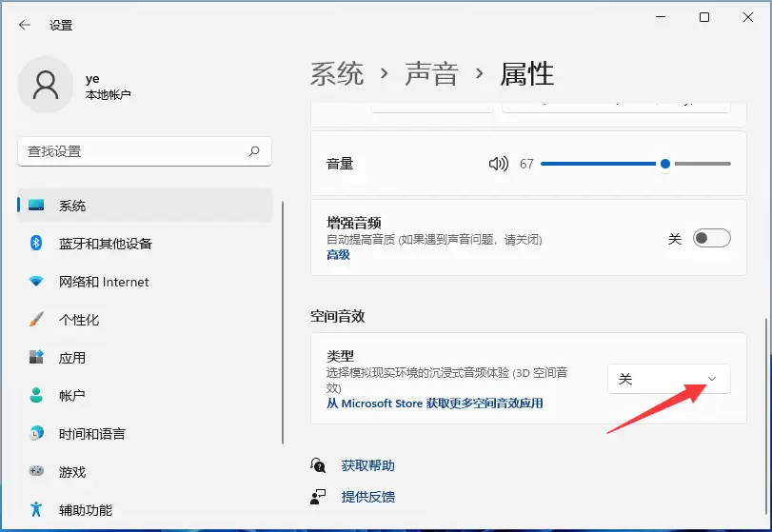The width and height of the screenshot is (772, 532).
Task: Click the search magnifier icon
Action: 254,151
